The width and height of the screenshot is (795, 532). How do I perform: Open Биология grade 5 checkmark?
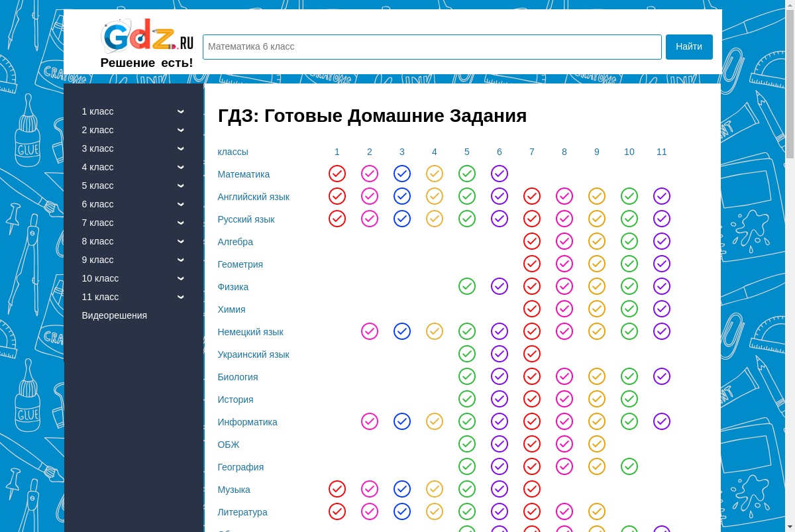467,377
